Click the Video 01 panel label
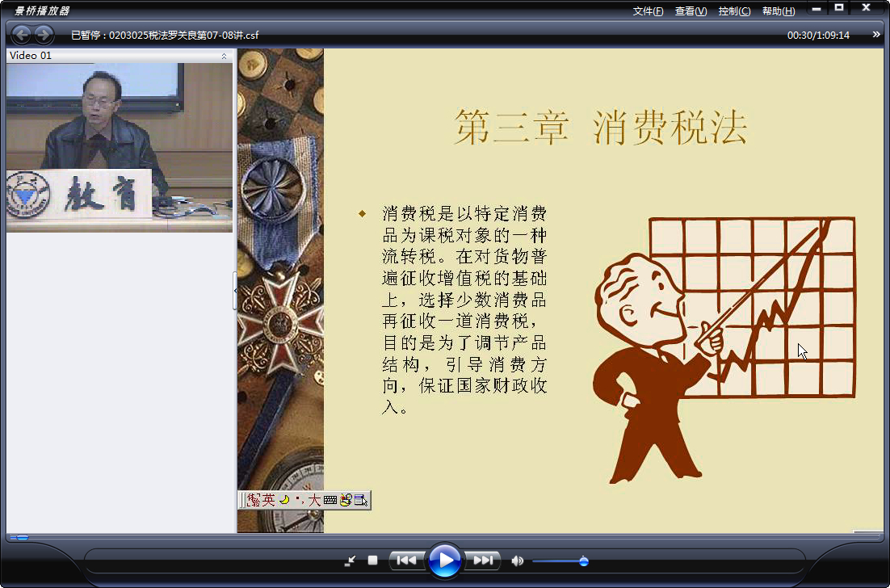The height and width of the screenshot is (588, 890). point(31,56)
